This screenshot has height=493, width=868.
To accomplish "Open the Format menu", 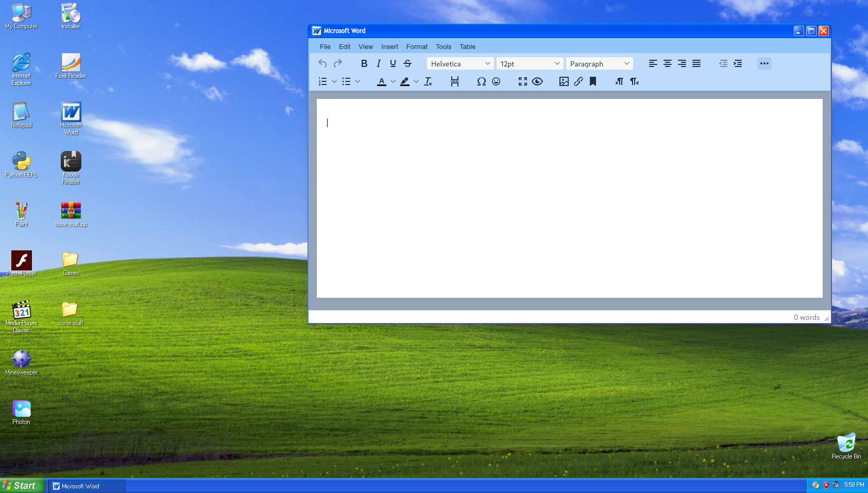I will pyautogui.click(x=417, y=46).
